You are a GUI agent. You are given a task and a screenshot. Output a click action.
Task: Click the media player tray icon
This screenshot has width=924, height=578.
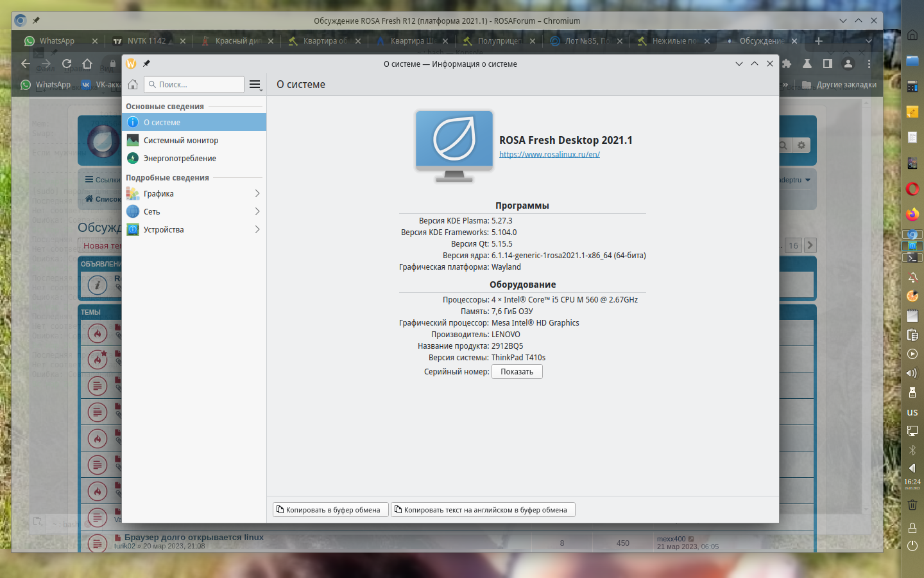[912, 354]
